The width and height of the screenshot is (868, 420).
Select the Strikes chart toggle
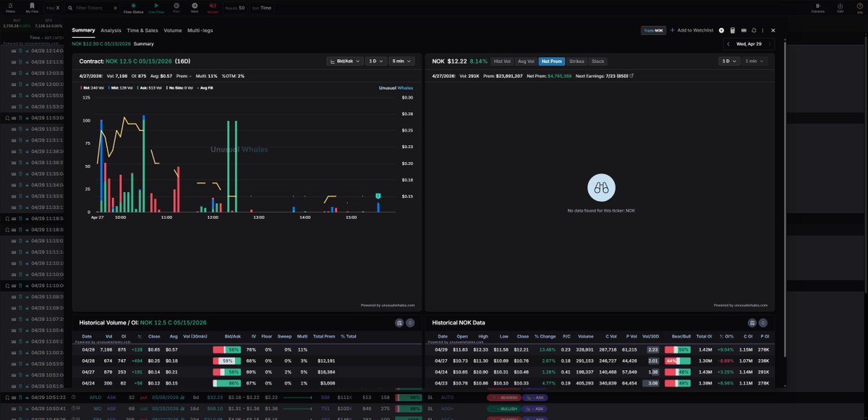coord(576,61)
